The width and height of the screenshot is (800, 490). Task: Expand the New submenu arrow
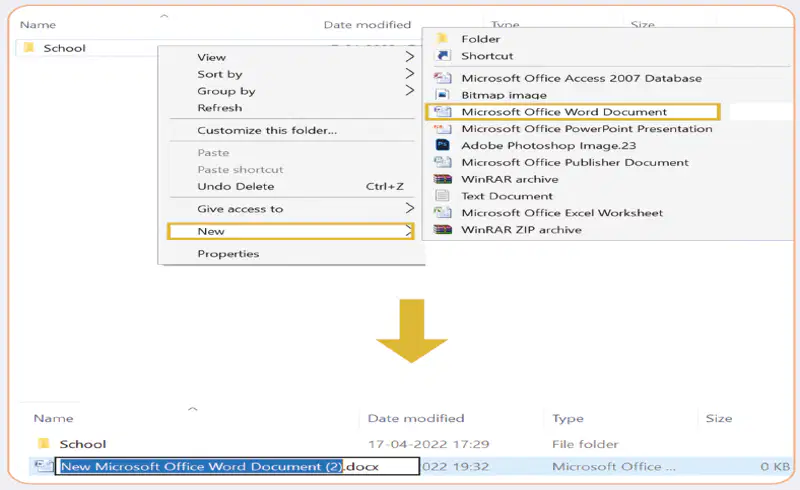408,231
